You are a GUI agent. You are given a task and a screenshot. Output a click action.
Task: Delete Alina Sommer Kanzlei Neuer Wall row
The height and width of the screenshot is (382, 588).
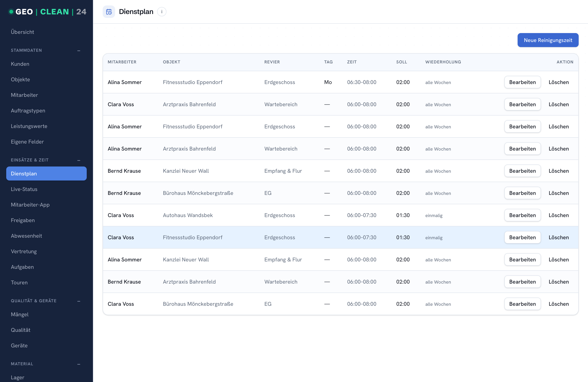[558, 259]
